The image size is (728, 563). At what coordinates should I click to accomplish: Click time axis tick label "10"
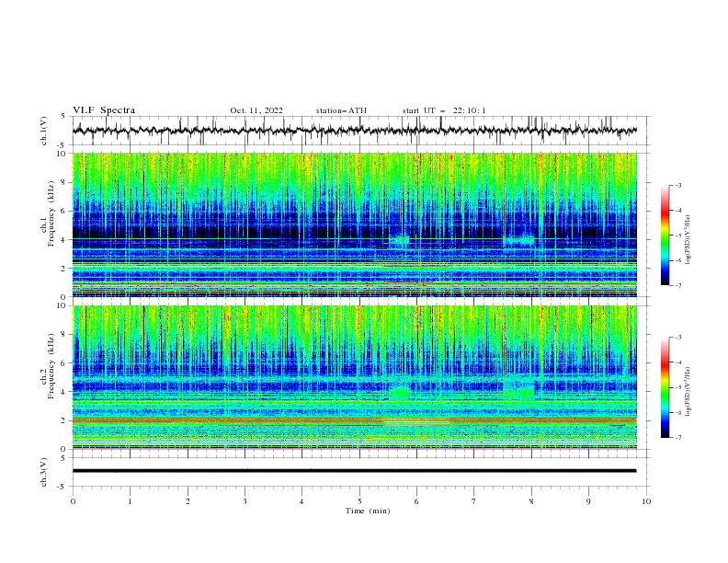646,501
